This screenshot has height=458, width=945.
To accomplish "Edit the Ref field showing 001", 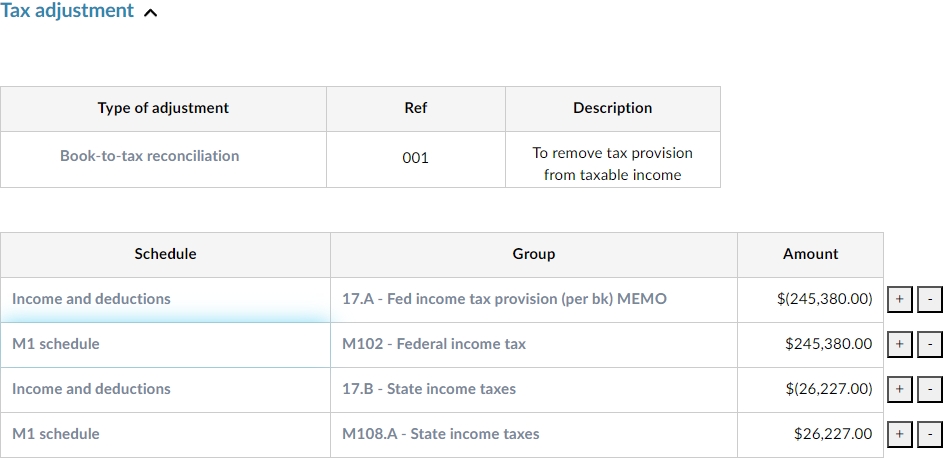I will click(x=415, y=158).
